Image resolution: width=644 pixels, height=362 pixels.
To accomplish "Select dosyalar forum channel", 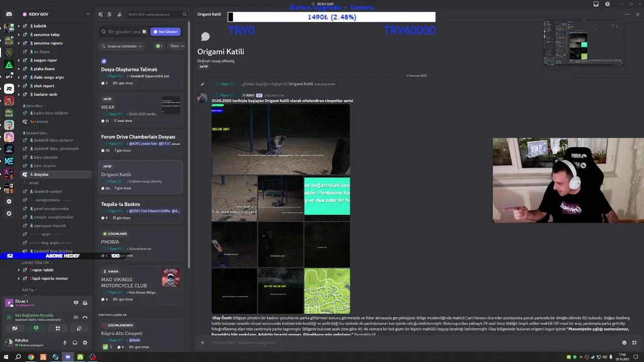I will [x=55, y=174].
